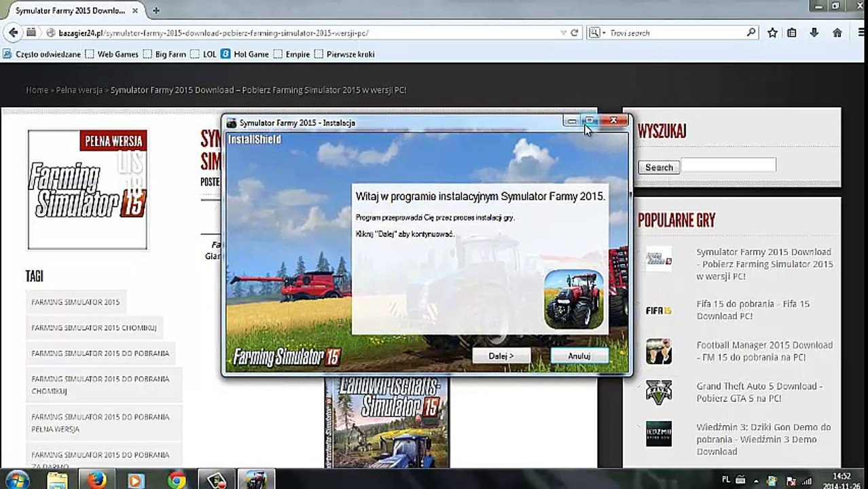Viewport: 868px width, 489px height.
Task: Open the Często odwiedzane bookmark
Action: pos(43,54)
